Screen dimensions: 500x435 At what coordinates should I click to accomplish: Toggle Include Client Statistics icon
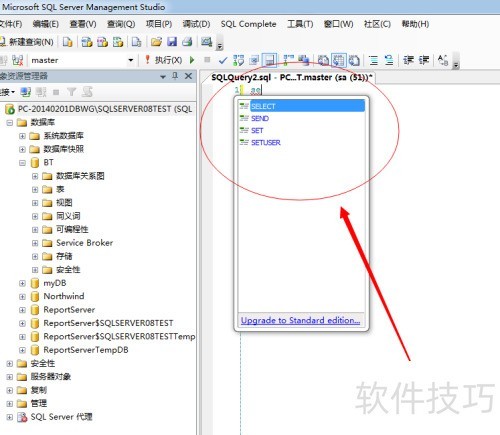304,60
